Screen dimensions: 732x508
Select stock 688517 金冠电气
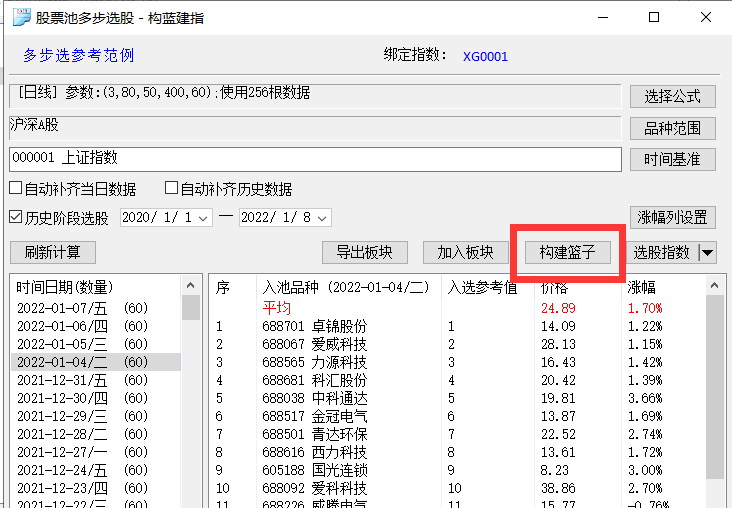(x=458, y=416)
